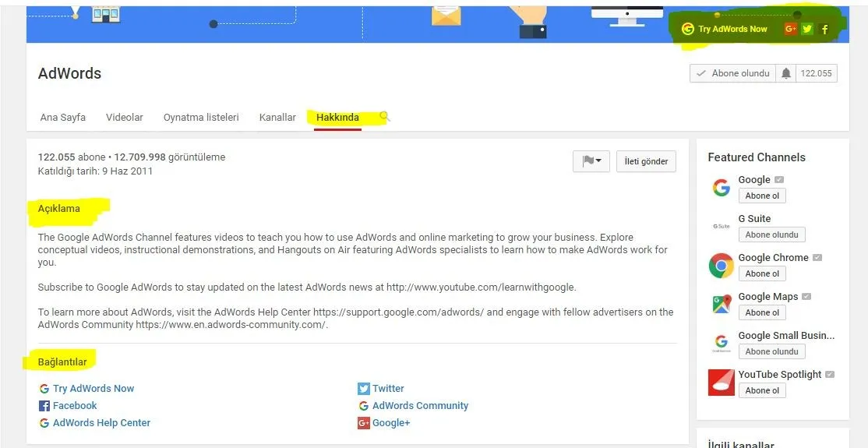The height and width of the screenshot is (448, 868).
Task: Open the Google Maps channel name
Action: (768, 297)
